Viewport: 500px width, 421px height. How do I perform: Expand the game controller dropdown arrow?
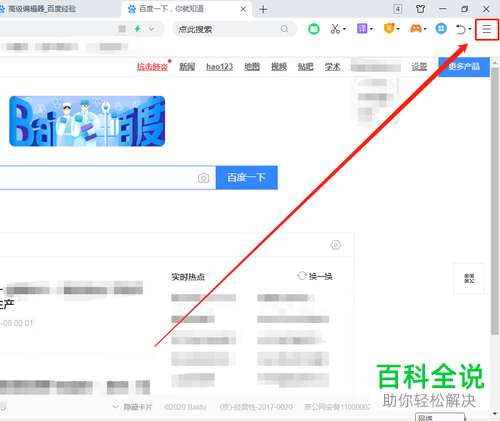[425, 29]
